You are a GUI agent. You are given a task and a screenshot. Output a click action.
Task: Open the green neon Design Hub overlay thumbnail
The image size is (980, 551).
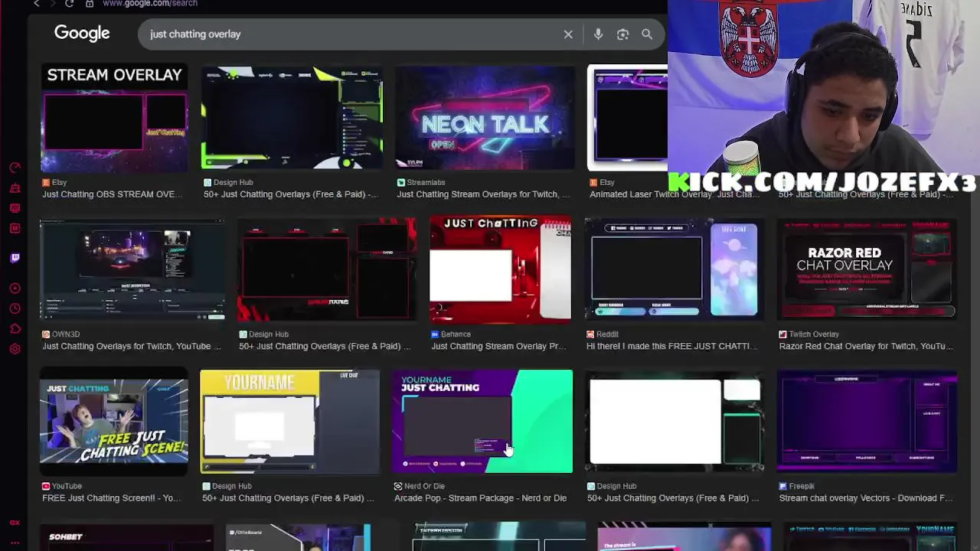coord(291,118)
